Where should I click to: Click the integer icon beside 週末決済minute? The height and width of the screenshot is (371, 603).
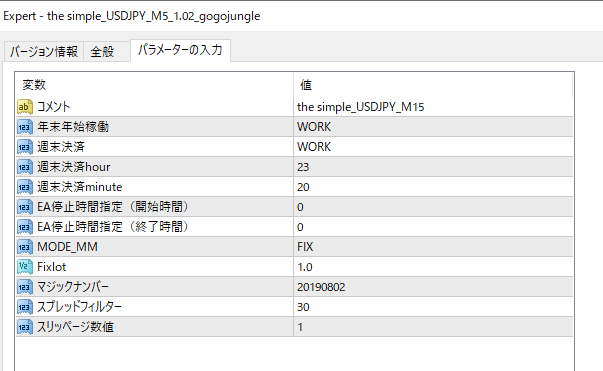(25, 187)
